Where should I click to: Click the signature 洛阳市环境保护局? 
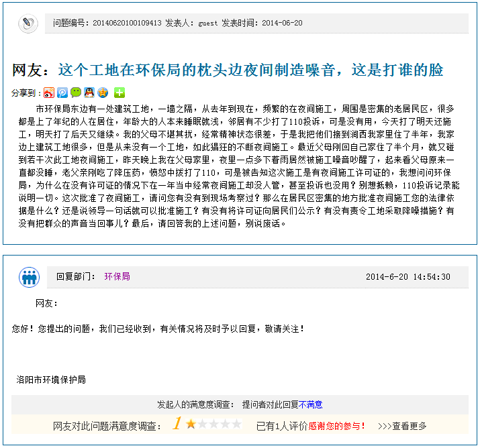tap(51, 380)
